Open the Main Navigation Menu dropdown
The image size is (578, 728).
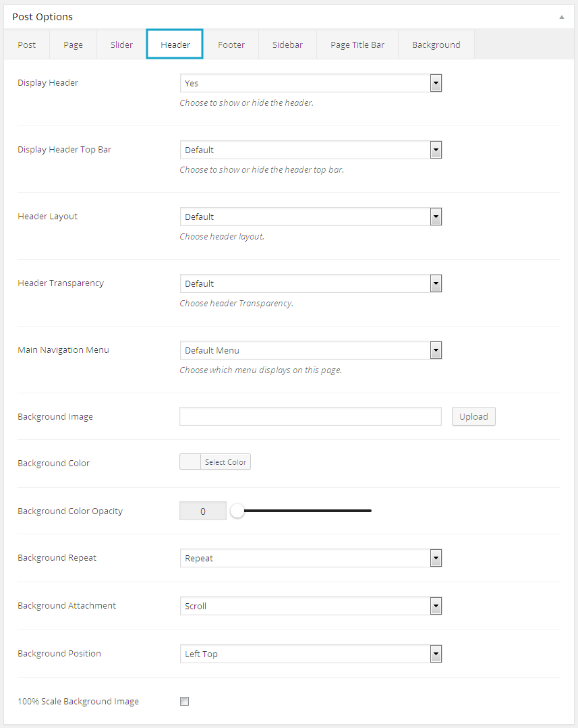coord(310,350)
